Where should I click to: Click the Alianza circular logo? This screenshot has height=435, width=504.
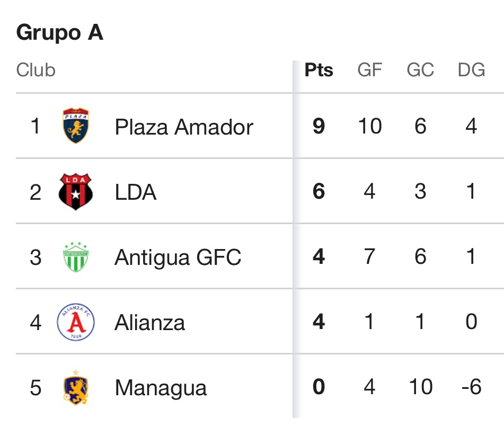76,322
